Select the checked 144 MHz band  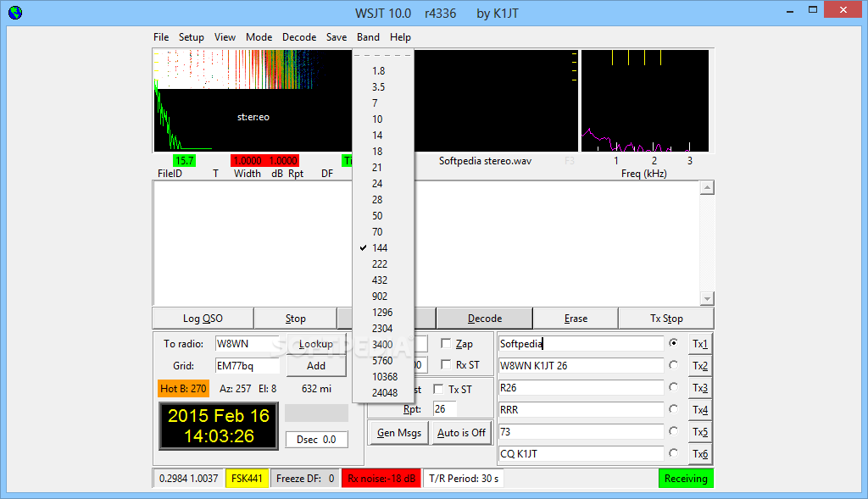click(x=383, y=247)
